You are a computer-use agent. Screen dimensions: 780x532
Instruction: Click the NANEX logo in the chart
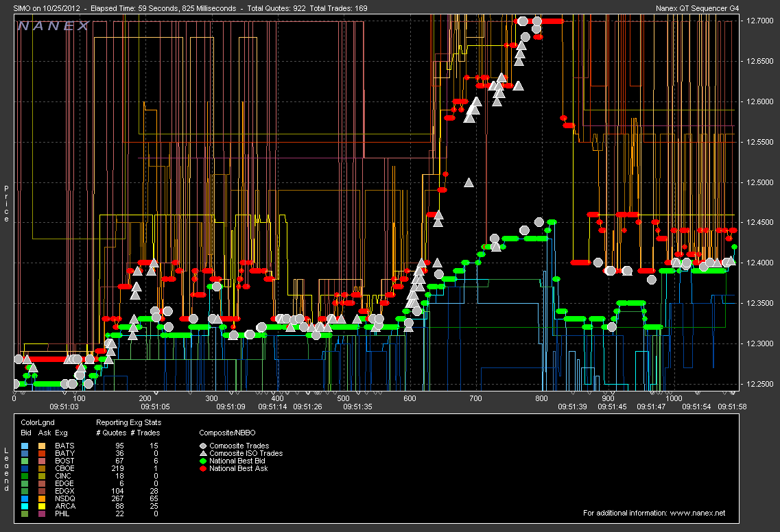53,25
